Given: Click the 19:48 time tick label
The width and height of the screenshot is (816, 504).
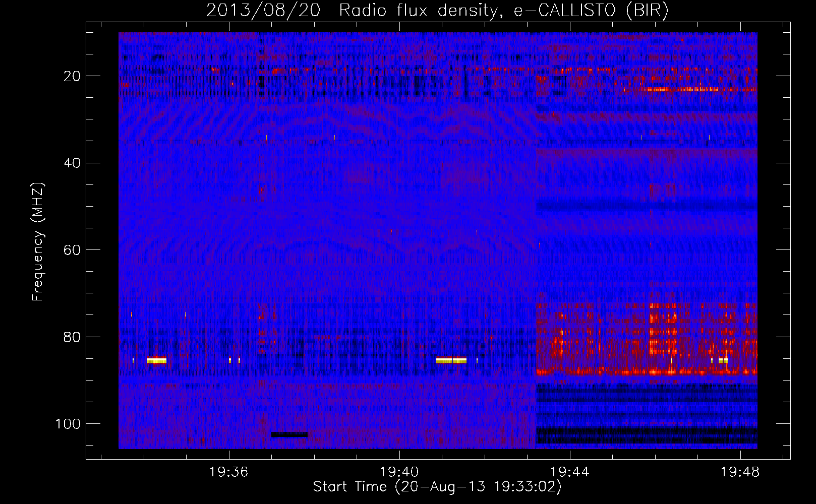Looking at the screenshot, I should pos(740,472).
